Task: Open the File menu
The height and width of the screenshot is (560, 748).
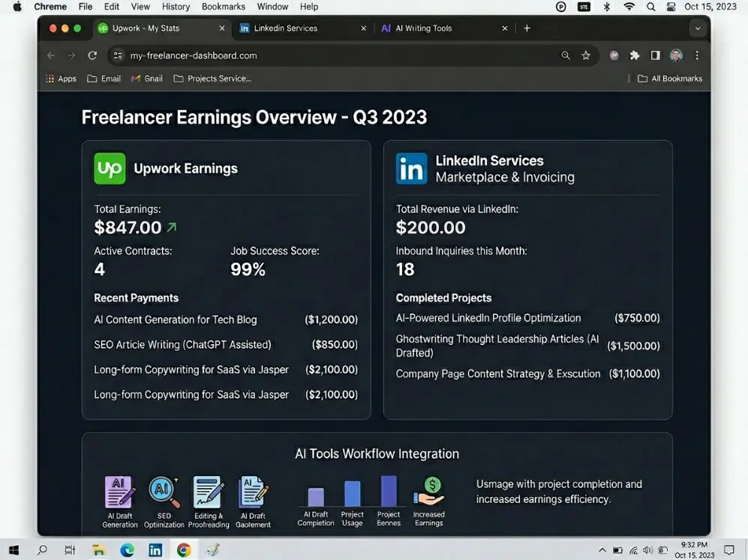Action: tap(86, 7)
